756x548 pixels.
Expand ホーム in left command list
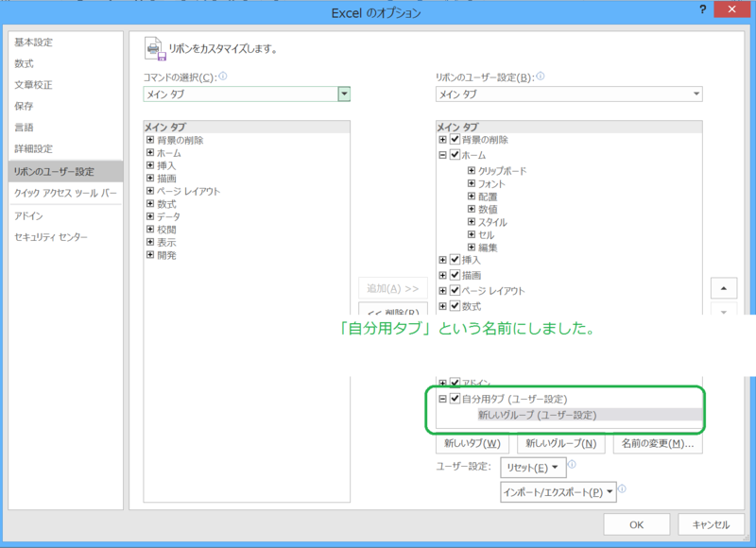pyautogui.click(x=150, y=153)
